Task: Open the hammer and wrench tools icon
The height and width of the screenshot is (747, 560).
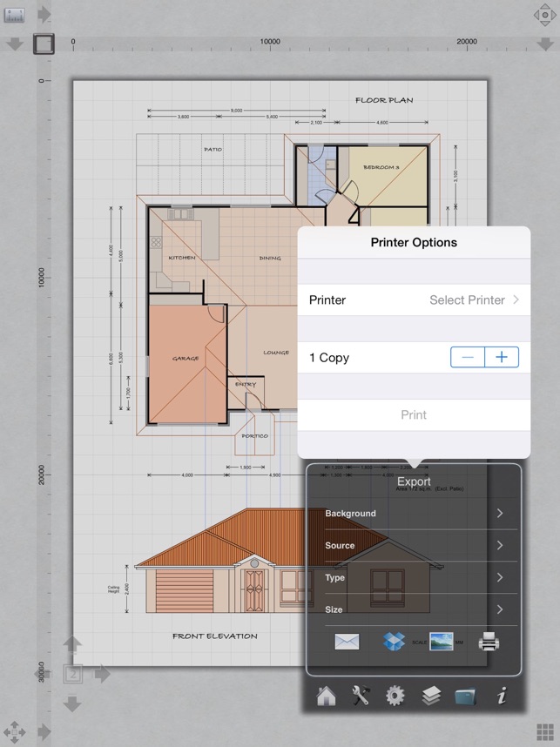Action: [x=361, y=696]
